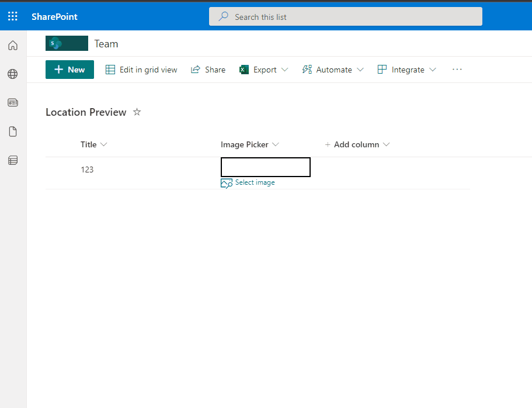532x408 pixels.
Task: Click the Integrate grid icon
Action: (382, 70)
